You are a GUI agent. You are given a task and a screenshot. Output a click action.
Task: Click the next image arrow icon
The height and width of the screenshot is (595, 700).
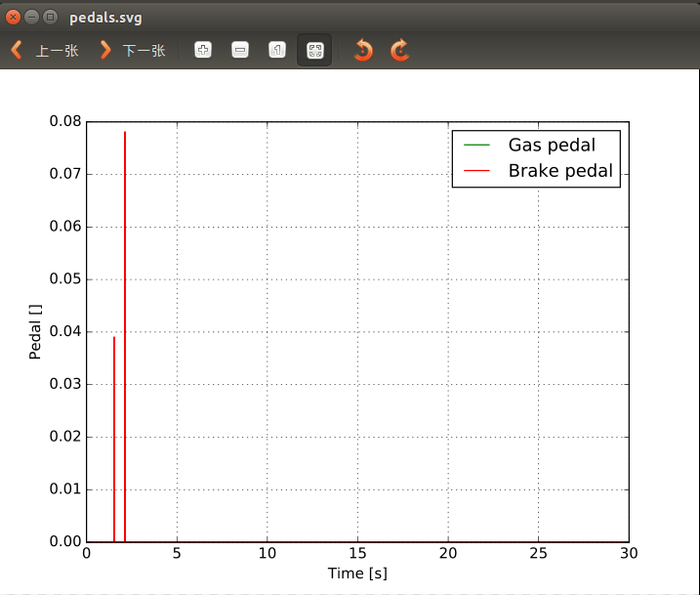click(105, 50)
